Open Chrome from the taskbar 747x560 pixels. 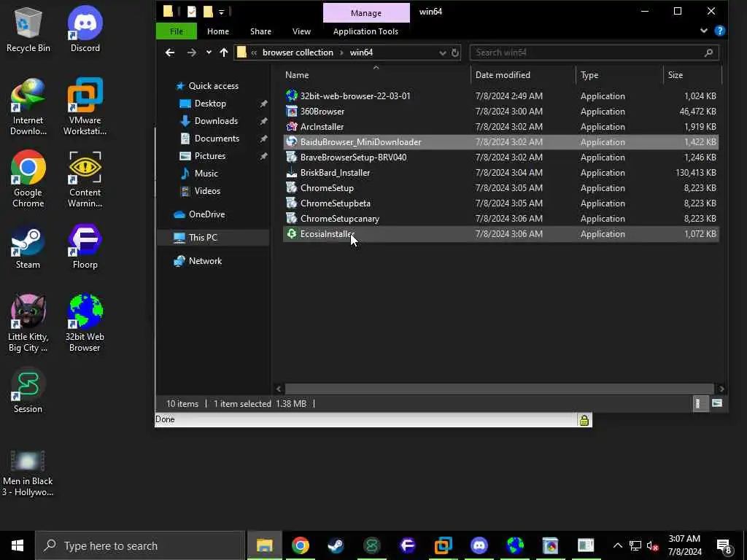click(300, 545)
